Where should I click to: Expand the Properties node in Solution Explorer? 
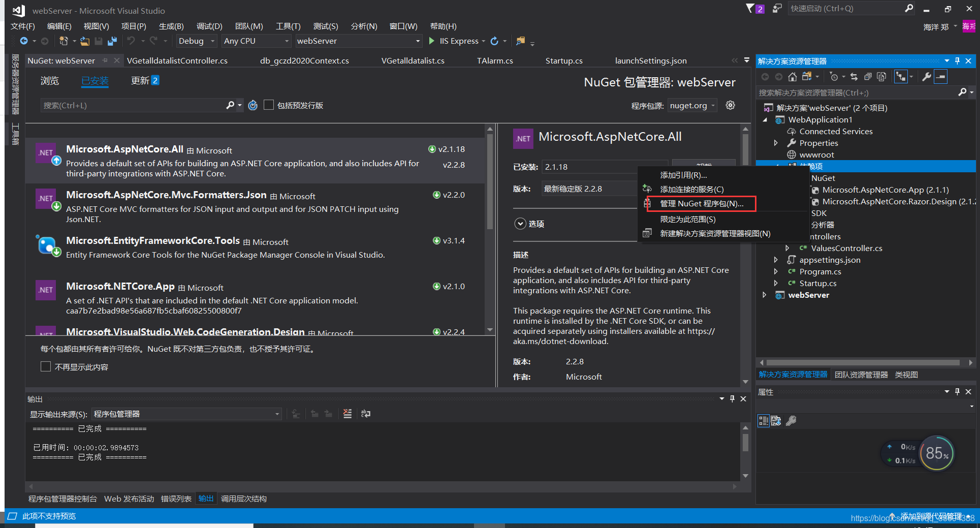pos(776,143)
